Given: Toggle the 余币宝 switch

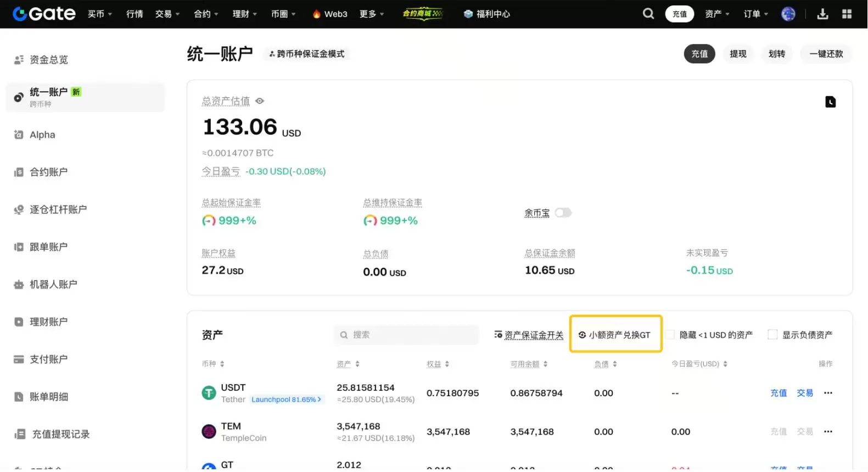Looking at the screenshot, I should (563, 213).
